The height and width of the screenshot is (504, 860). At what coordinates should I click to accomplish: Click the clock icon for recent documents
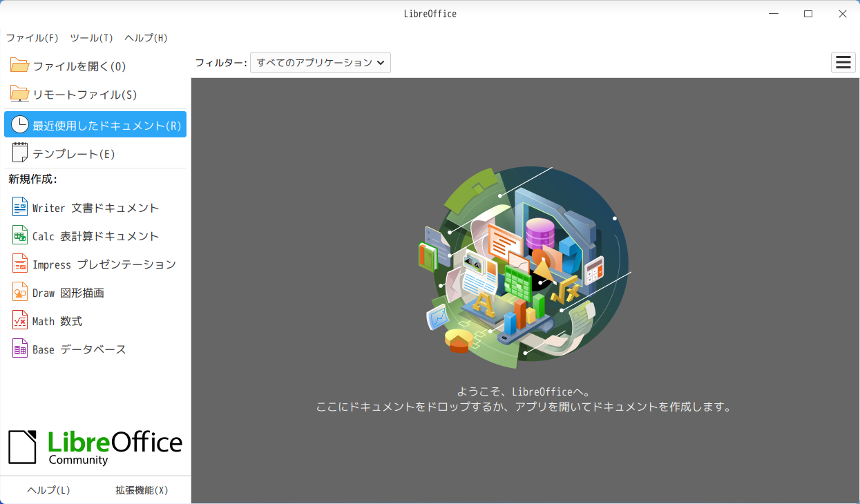coord(20,124)
